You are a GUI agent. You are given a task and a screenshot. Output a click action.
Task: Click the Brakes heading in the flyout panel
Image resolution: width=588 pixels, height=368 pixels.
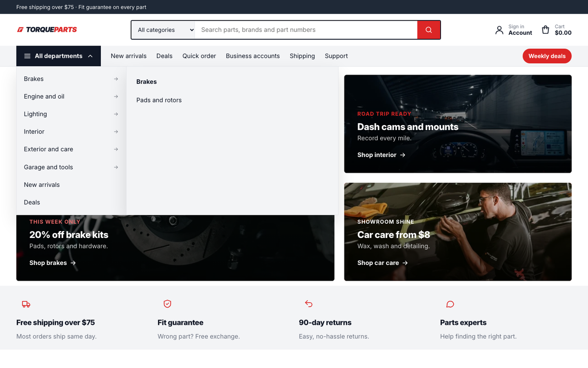click(x=147, y=82)
